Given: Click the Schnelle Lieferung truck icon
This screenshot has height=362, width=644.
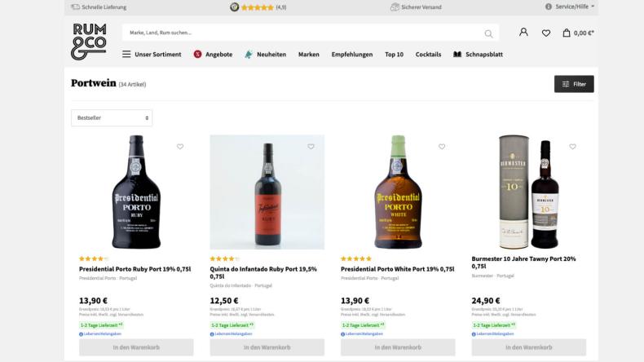Looking at the screenshot, I should click(x=75, y=7).
